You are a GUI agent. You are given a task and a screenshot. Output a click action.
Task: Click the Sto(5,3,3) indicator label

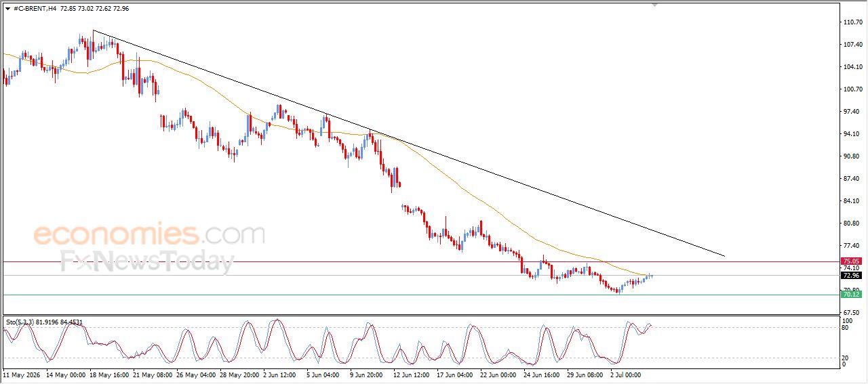(44, 322)
